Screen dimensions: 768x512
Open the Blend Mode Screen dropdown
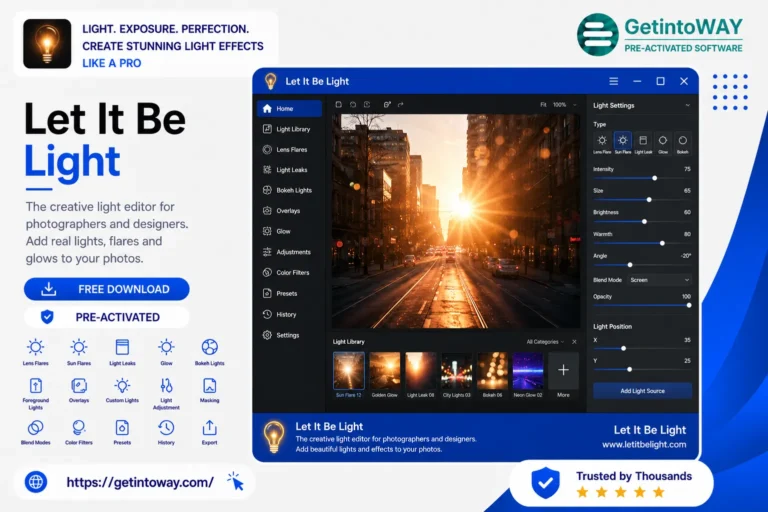click(x=659, y=280)
